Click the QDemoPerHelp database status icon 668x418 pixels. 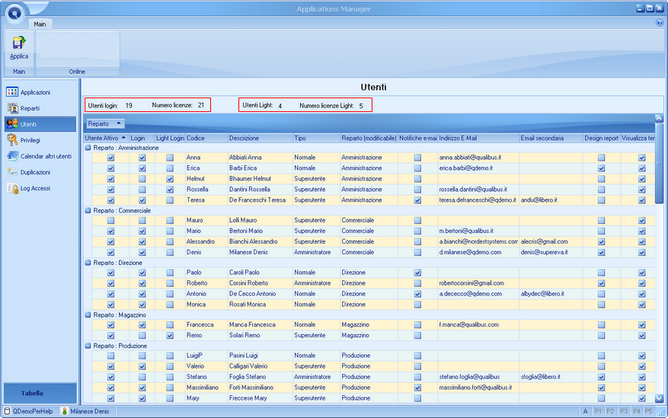coord(7,411)
